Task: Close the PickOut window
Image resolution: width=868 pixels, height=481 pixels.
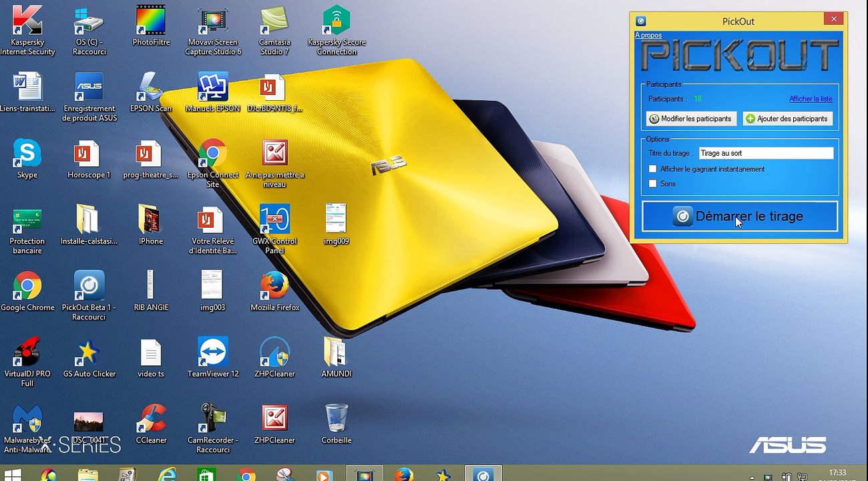Action: tap(833, 19)
